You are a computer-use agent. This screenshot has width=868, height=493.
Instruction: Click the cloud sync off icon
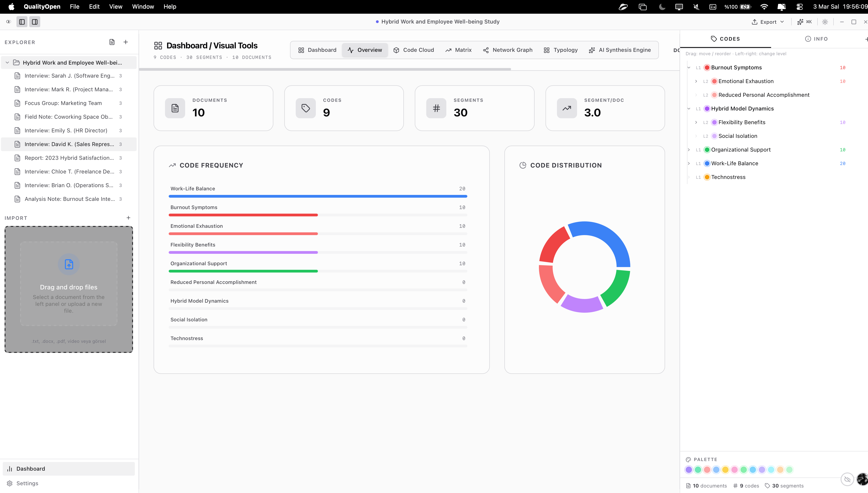[847, 479]
